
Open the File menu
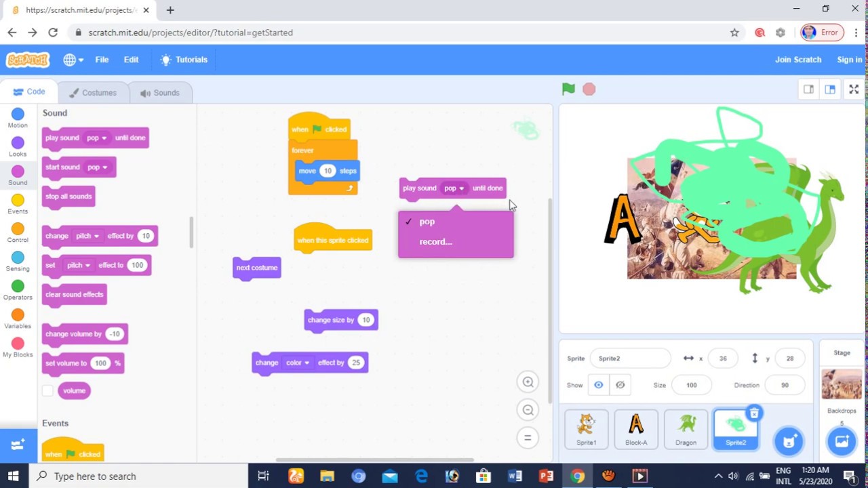click(102, 60)
